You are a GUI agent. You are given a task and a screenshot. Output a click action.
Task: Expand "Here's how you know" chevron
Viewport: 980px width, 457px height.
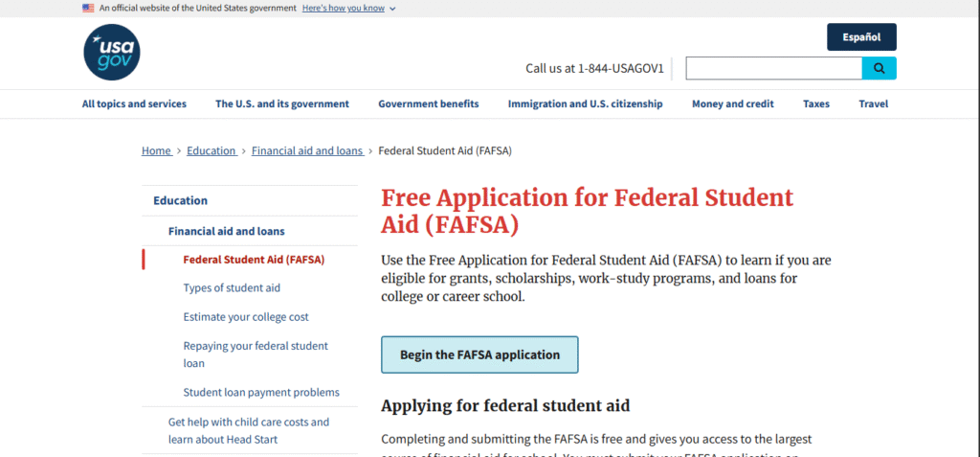(391, 9)
